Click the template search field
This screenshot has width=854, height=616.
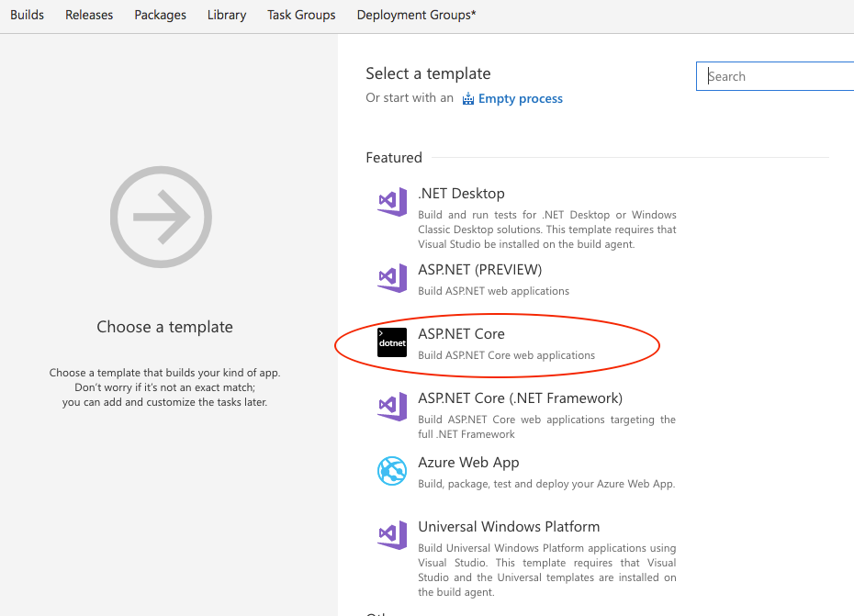point(774,75)
